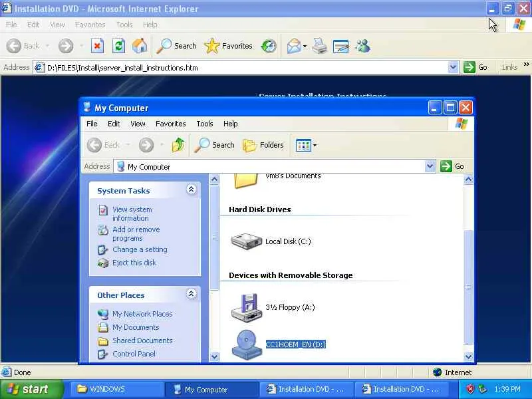
Task: Click Eject this disk link
Action: [134, 263]
